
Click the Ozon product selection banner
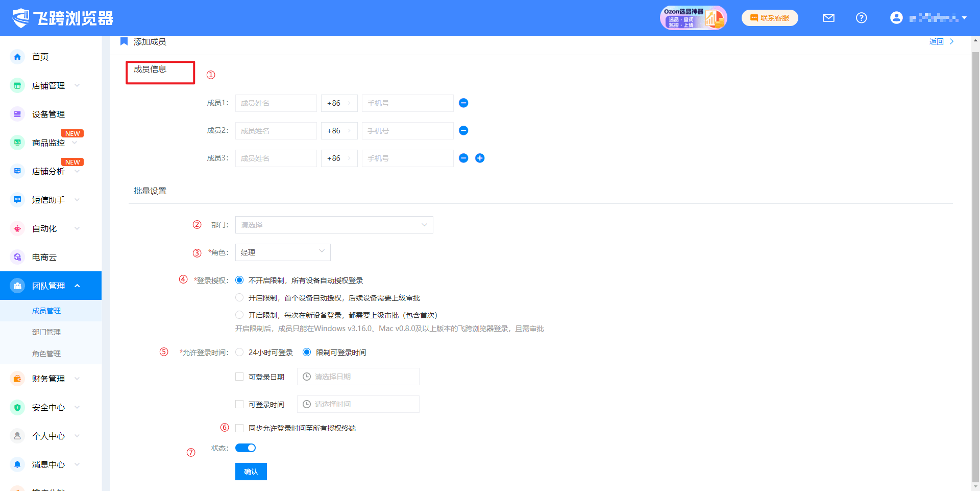pyautogui.click(x=693, y=18)
